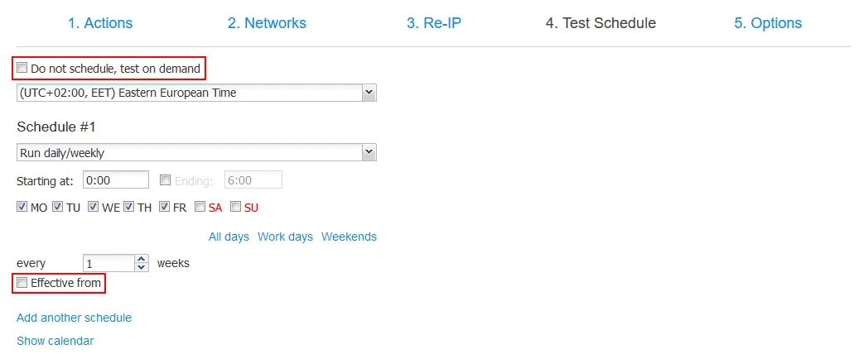
Task: Uncheck the MO day checkbox
Action: (x=22, y=207)
